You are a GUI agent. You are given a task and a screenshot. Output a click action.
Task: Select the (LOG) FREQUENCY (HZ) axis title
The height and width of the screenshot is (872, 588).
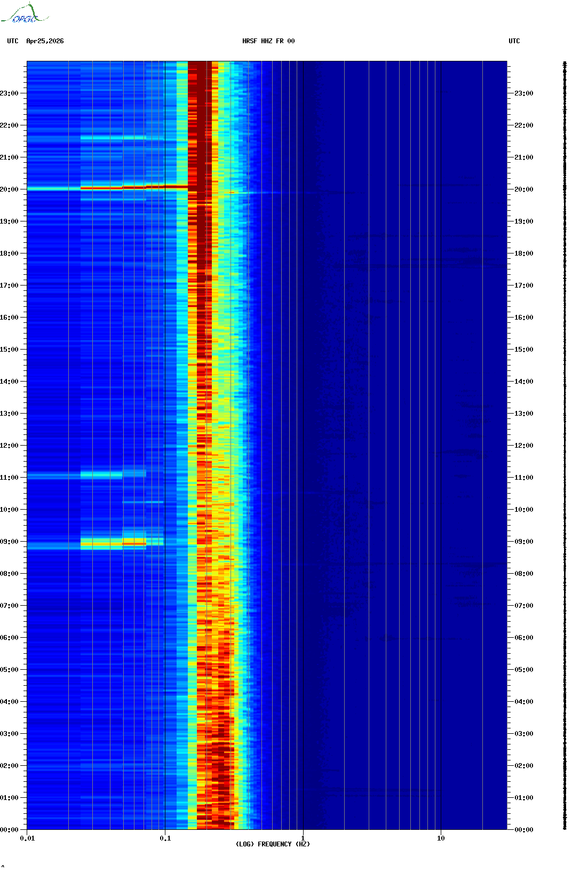(273, 844)
